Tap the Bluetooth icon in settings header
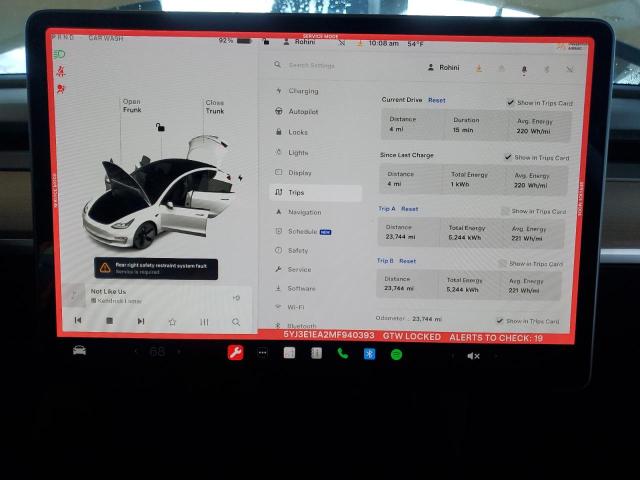Viewport: 640px width, 480px height. click(x=547, y=69)
